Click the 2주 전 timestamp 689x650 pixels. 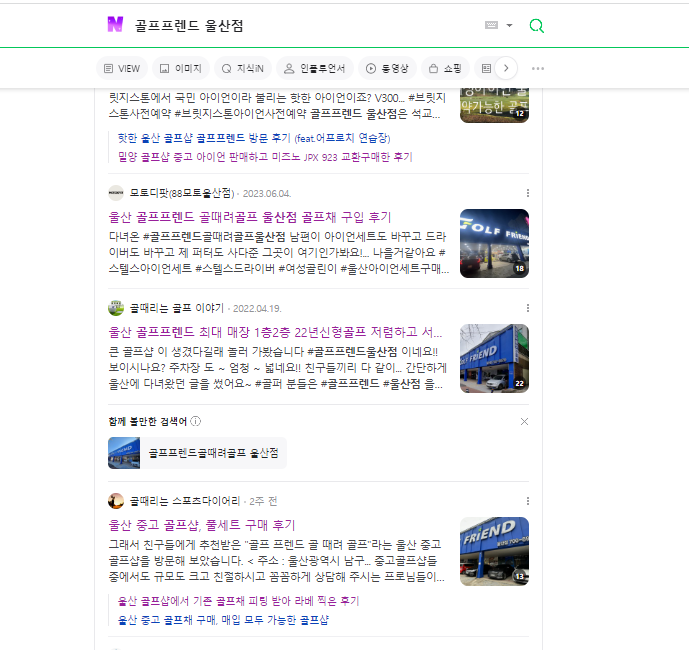(263, 501)
